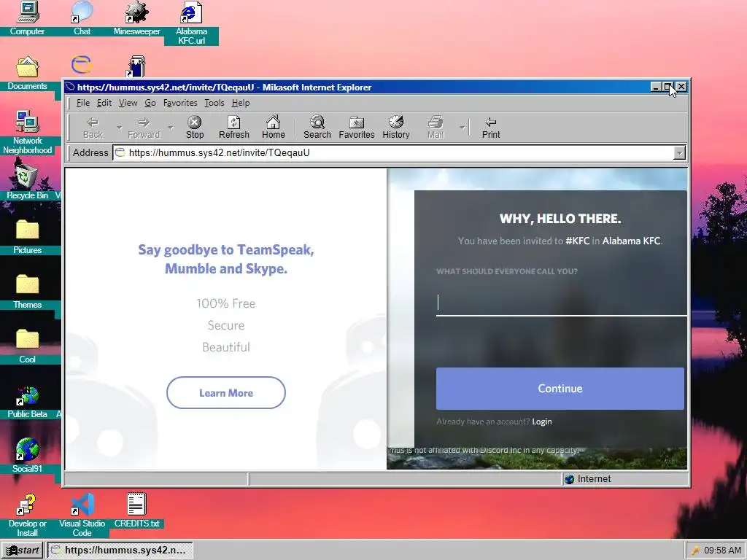This screenshot has height=560, width=747.
Task: Select the Visual Studio Code icon
Action: [x=82, y=516]
